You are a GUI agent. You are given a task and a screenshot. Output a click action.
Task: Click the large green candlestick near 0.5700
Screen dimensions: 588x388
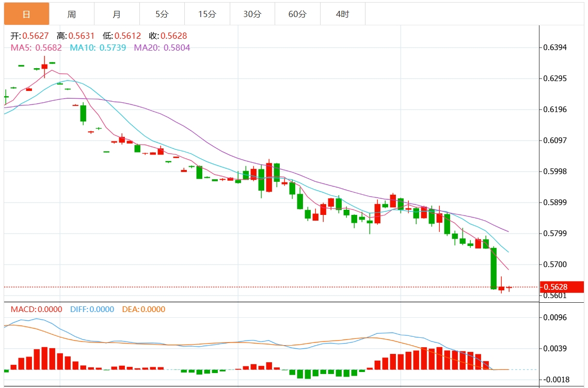(494, 268)
